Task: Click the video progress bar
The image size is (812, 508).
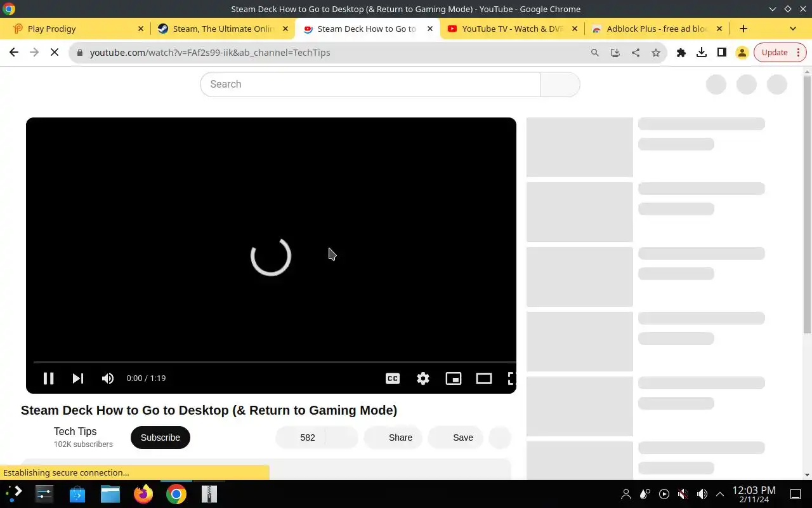Action: (x=275, y=362)
